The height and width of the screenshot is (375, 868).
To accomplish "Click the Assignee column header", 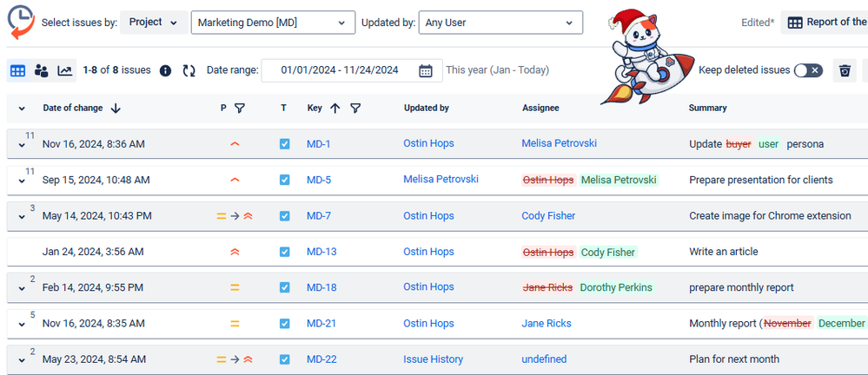I will [x=540, y=109].
